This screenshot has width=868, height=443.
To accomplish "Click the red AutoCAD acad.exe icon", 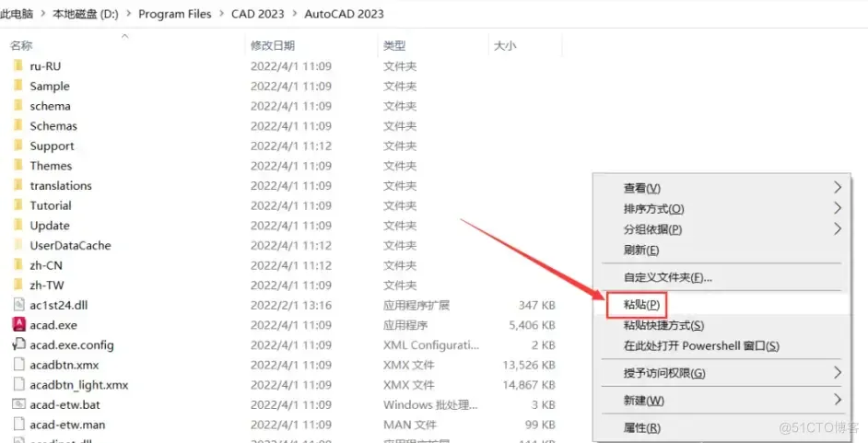I will 18,324.
